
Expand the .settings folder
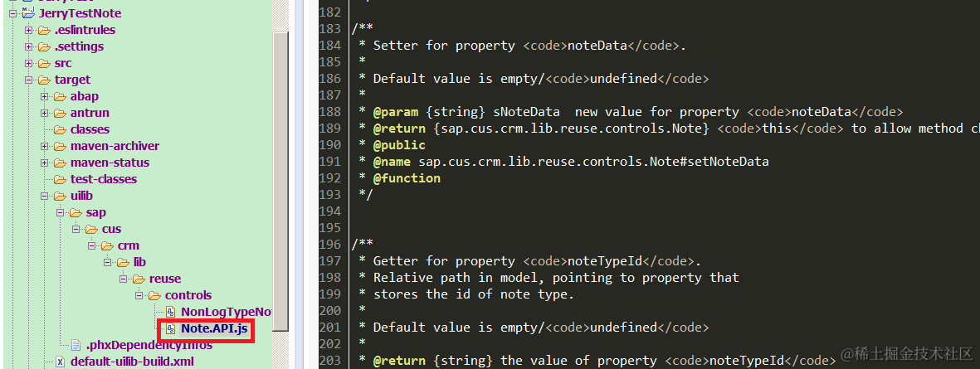(x=28, y=46)
